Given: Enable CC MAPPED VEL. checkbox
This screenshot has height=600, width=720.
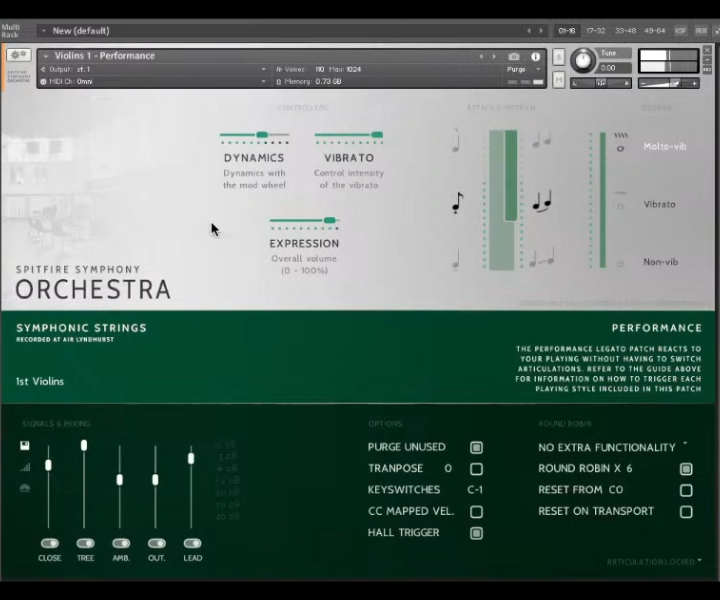Looking at the screenshot, I should pyautogui.click(x=476, y=511).
